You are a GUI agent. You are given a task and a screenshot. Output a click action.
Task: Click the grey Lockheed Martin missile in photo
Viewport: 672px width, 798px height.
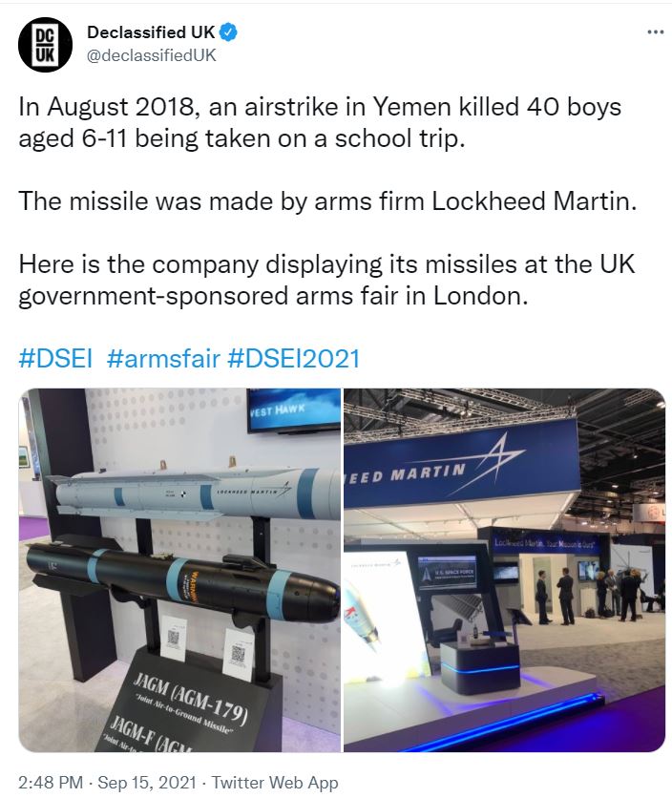(x=196, y=493)
